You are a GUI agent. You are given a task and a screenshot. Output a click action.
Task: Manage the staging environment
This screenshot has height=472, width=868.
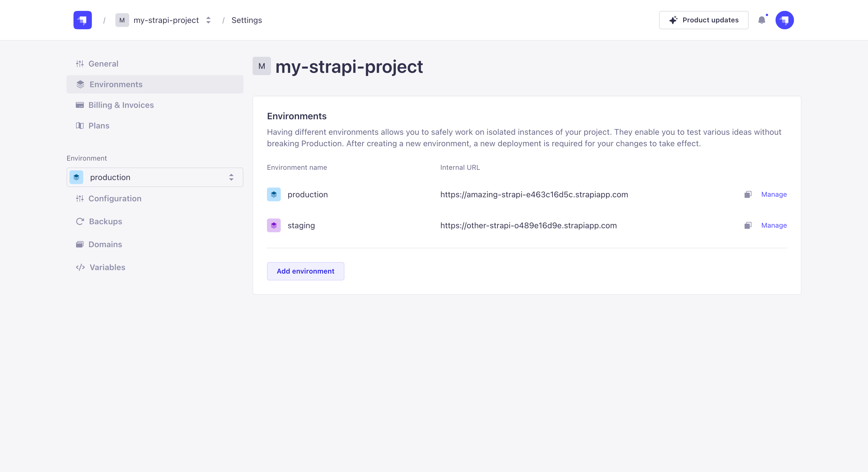pos(774,226)
